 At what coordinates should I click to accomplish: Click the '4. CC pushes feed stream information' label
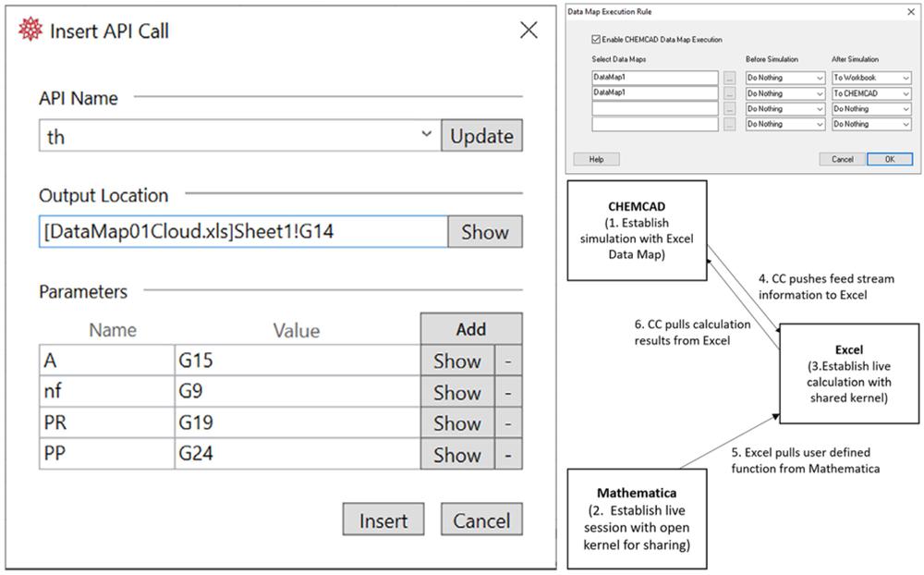click(826, 287)
